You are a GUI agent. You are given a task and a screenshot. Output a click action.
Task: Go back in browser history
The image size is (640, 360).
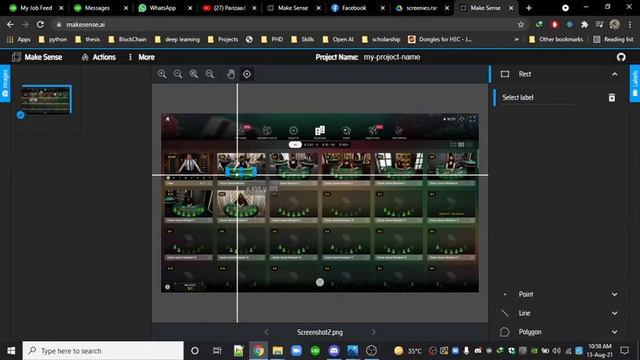coord(10,24)
